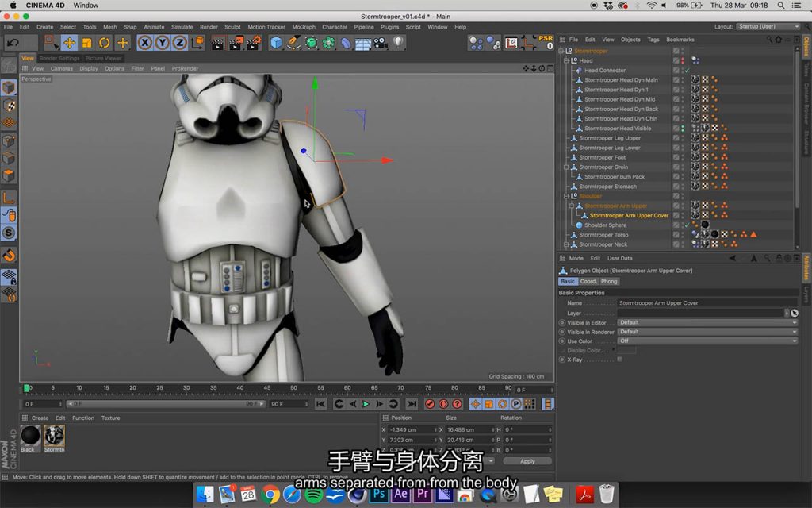Click the Record Active Objects button

coord(430,404)
